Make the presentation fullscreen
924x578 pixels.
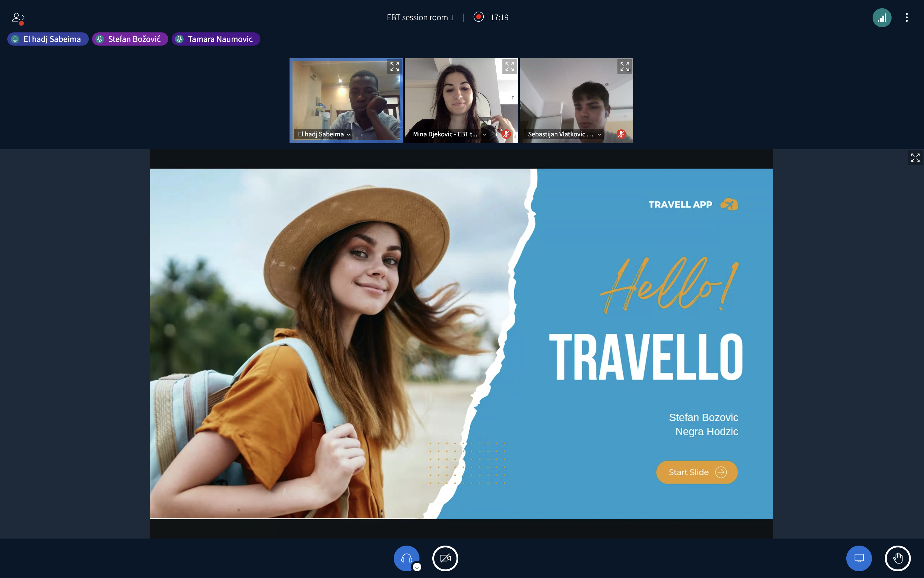click(915, 157)
